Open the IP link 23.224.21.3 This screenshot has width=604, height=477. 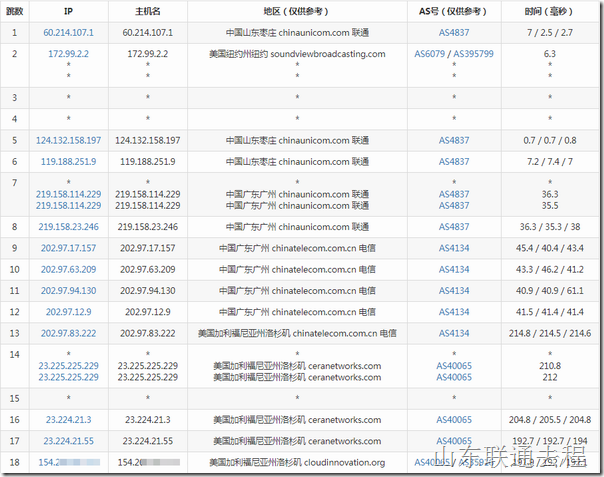click(68, 420)
